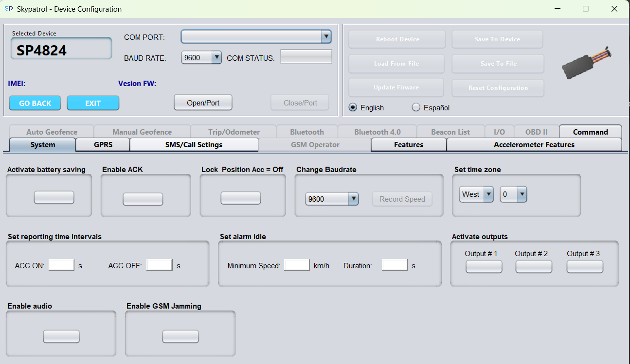
Task: Open the Beacon List tab
Action: [450, 132]
